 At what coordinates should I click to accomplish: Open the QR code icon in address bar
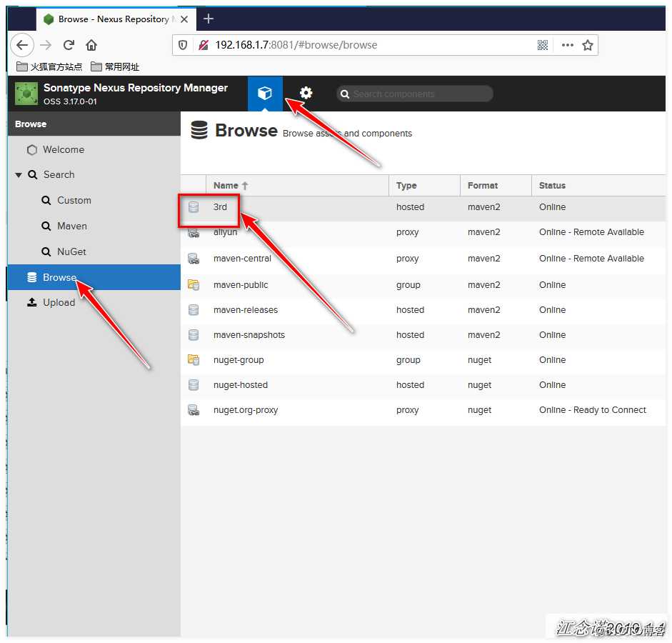click(x=543, y=45)
